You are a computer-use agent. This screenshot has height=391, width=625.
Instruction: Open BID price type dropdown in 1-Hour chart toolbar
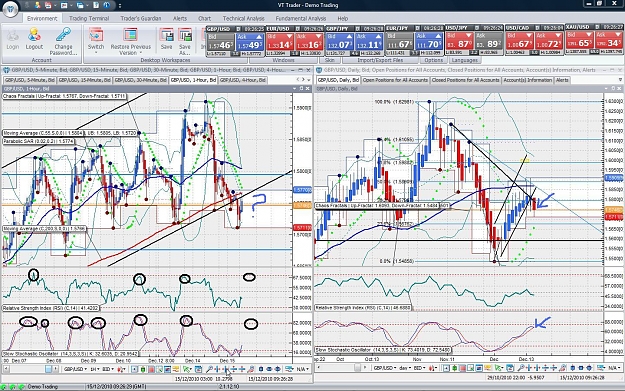tap(108, 369)
